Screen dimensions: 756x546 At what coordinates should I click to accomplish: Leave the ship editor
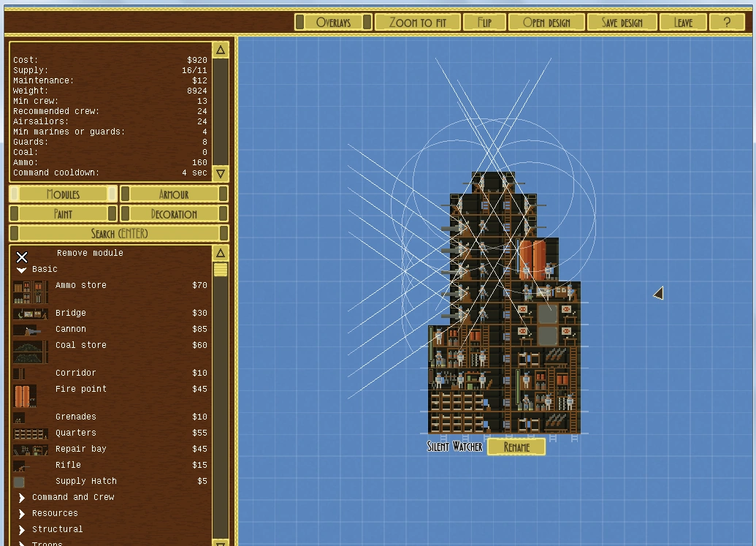tap(683, 22)
